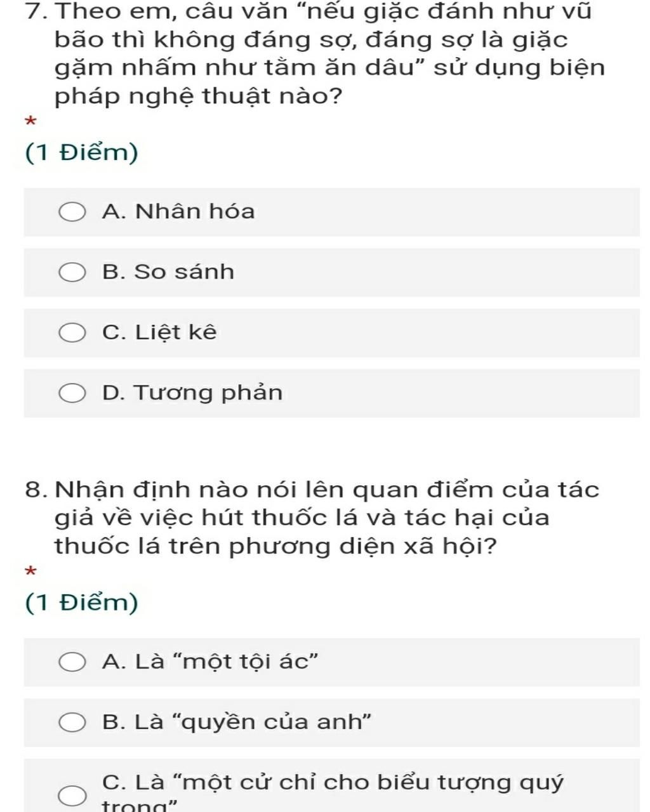The image size is (650, 812).
Task: Click the answer text "Liệt kê"
Action: click(x=176, y=332)
